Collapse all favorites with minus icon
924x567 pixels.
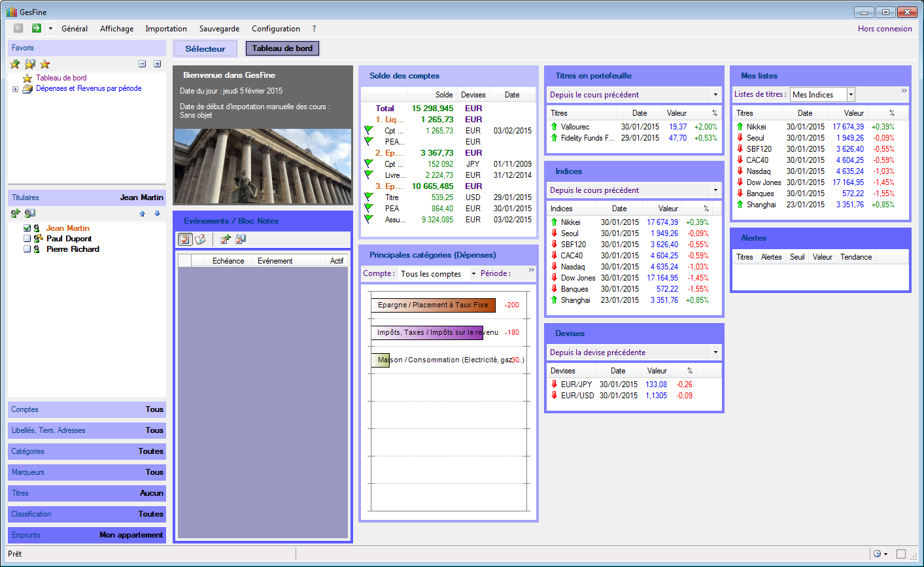pos(143,64)
